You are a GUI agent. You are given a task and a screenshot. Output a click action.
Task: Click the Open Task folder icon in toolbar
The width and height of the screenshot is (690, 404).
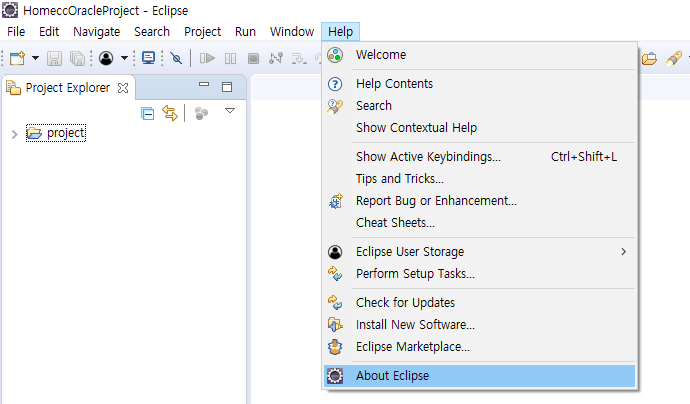point(650,59)
